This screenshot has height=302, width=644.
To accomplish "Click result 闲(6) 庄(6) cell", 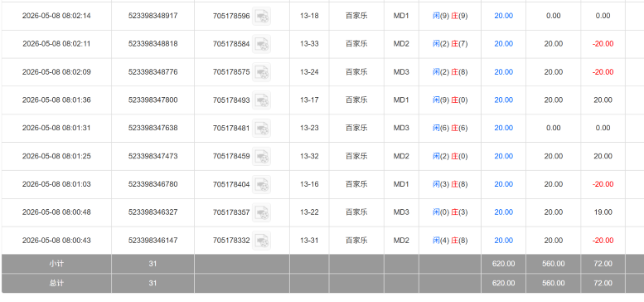I will pos(450,128).
